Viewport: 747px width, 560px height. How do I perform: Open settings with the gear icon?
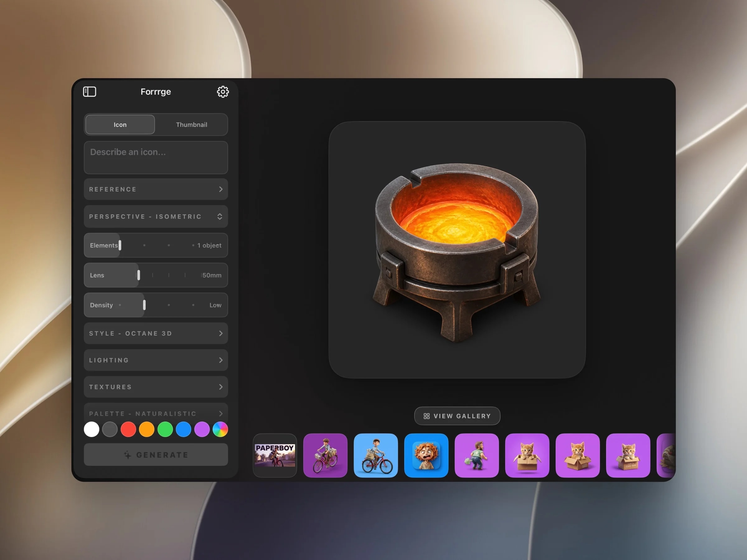[x=223, y=91]
